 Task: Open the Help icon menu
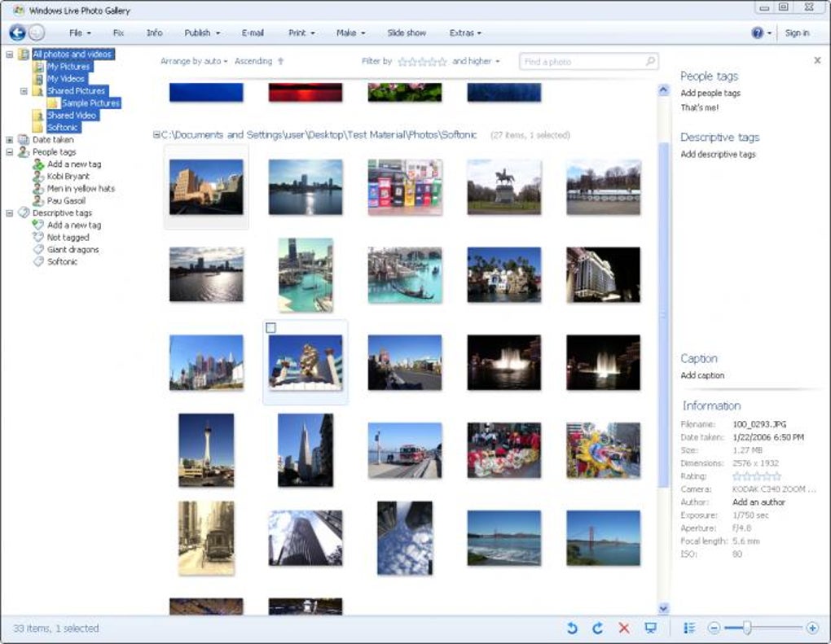pos(758,33)
